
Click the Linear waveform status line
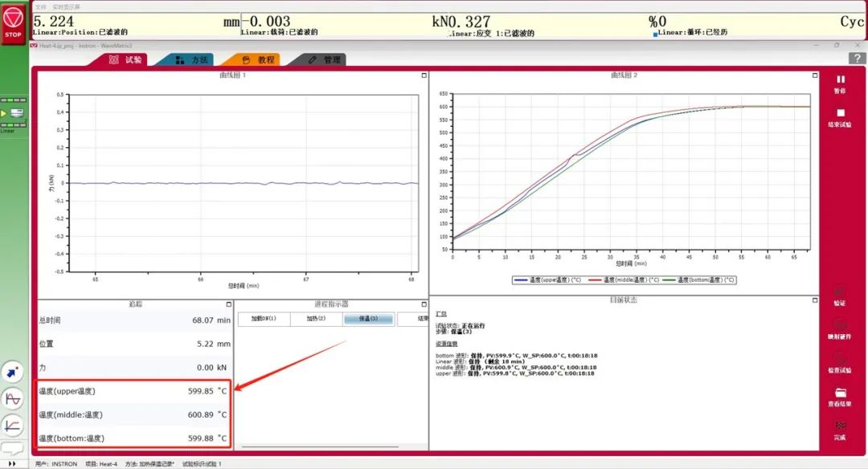tap(480, 361)
